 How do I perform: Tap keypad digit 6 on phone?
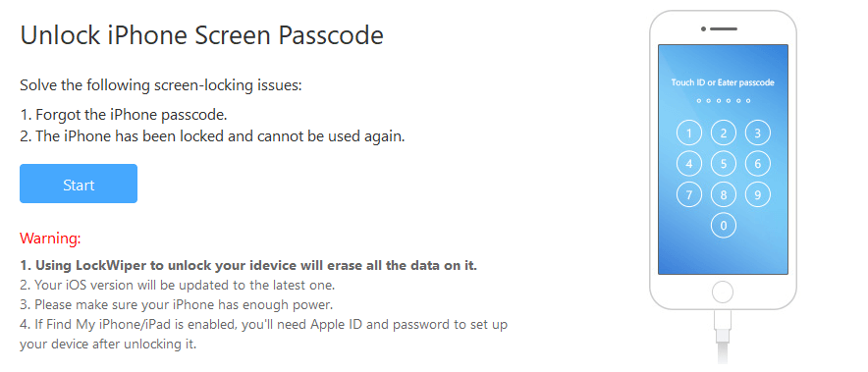click(x=757, y=164)
